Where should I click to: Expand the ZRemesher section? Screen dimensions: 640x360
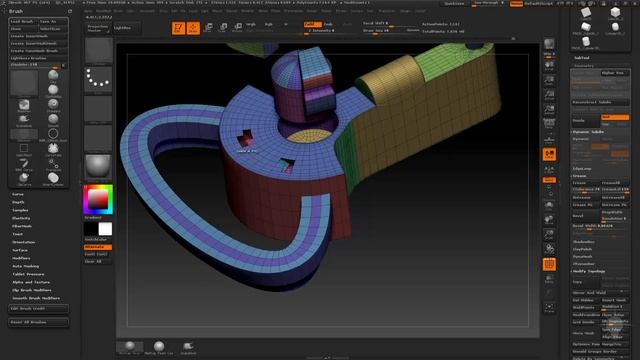point(584,264)
